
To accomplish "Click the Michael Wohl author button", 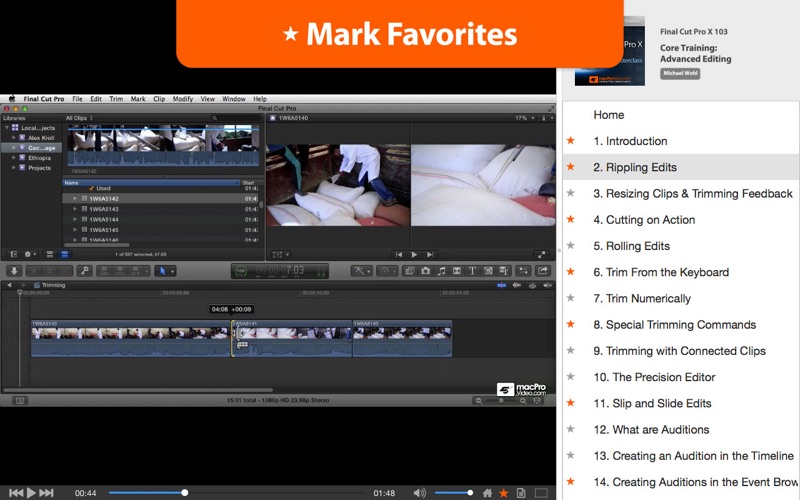I will 680,73.
